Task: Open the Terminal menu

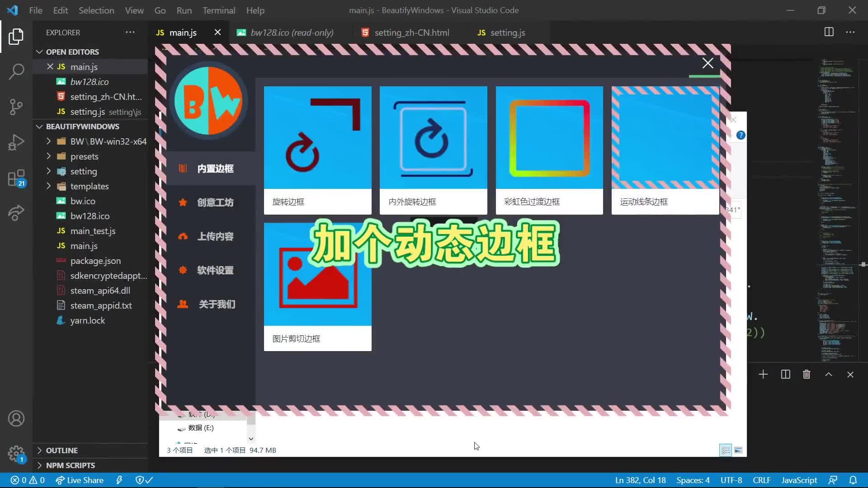Action: (x=218, y=10)
